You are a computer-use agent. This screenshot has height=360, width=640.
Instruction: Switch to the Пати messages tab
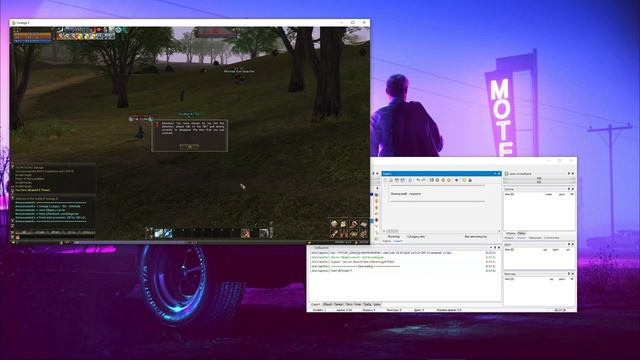349,304
